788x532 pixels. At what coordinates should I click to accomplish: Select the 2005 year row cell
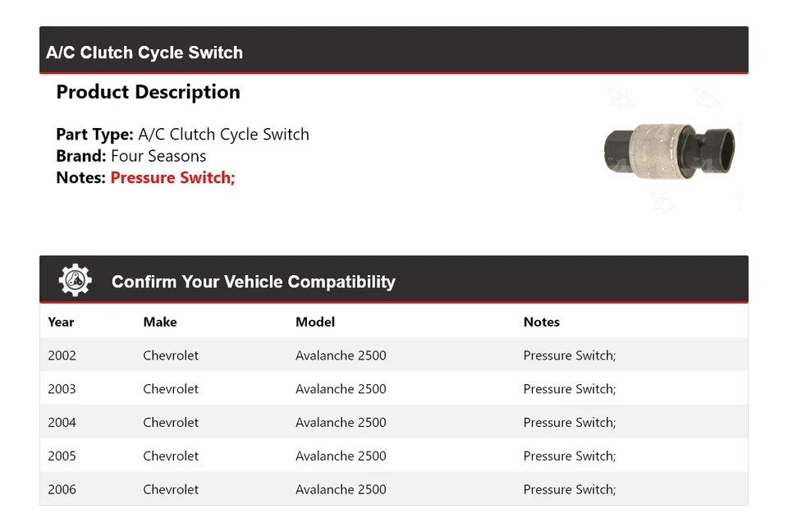tap(62, 456)
